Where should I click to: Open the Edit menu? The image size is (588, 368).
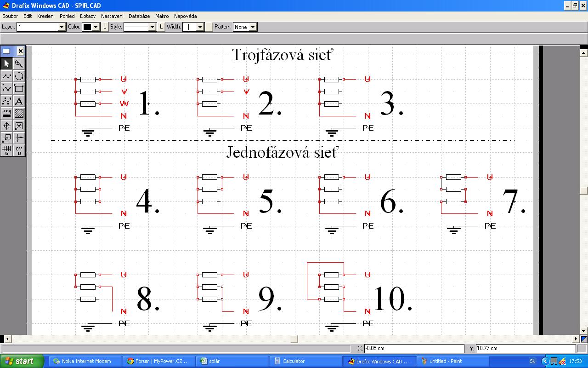click(x=28, y=16)
